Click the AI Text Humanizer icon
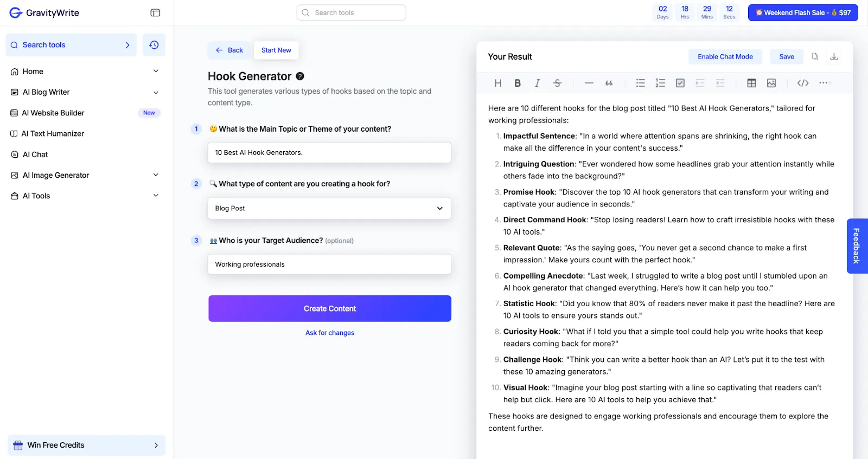The height and width of the screenshot is (459, 868). 14,134
